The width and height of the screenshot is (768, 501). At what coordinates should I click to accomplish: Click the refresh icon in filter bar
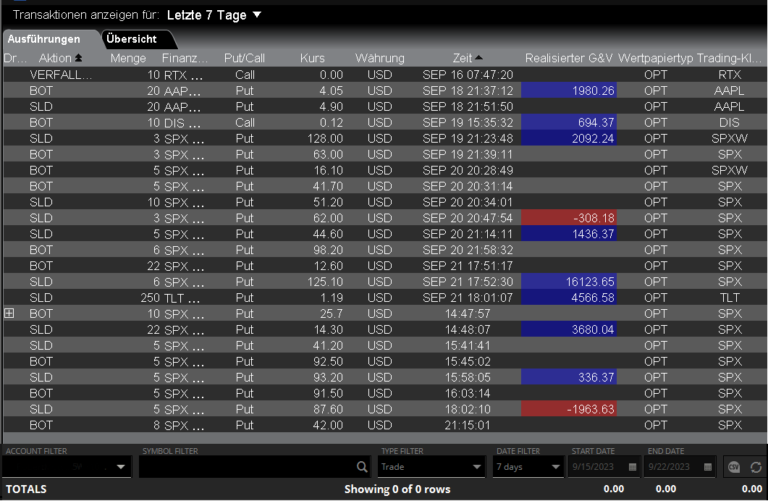(x=756, y=466)
